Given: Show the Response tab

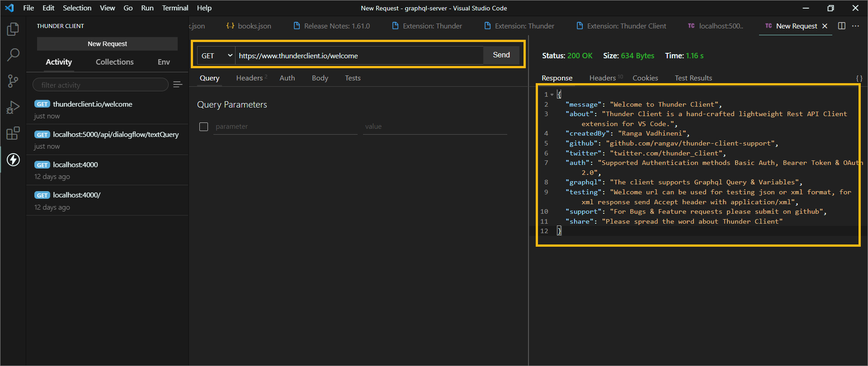Looking at the screenshot, I should pyautogui.click(x=557, y=78).
